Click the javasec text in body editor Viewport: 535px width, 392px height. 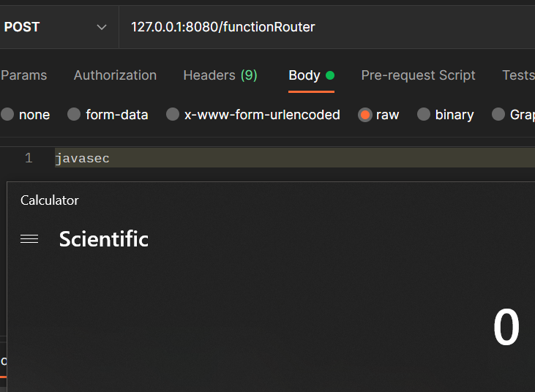pos(83,158)
